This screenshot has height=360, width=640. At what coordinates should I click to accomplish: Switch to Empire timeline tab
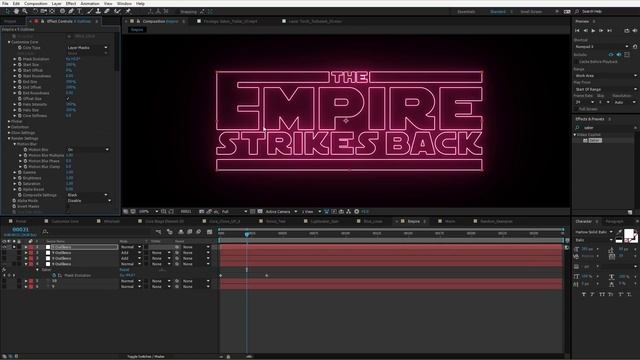click(413, 221)
